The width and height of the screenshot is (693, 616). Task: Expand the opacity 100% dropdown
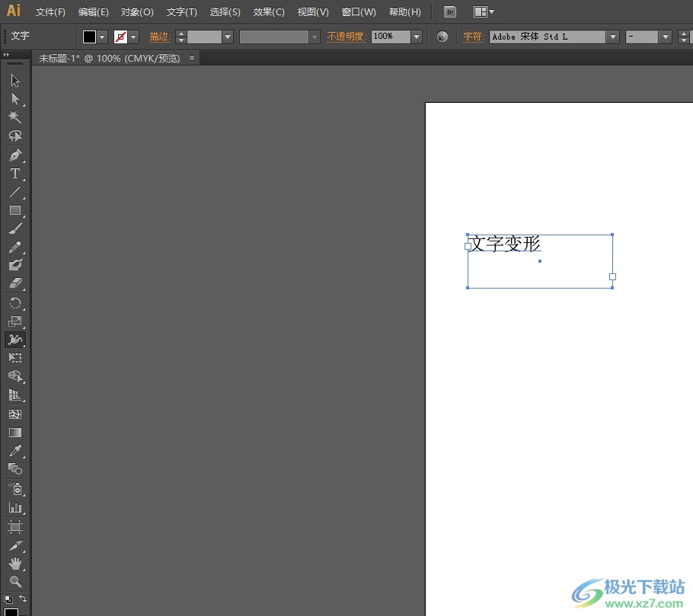point(417,37)
